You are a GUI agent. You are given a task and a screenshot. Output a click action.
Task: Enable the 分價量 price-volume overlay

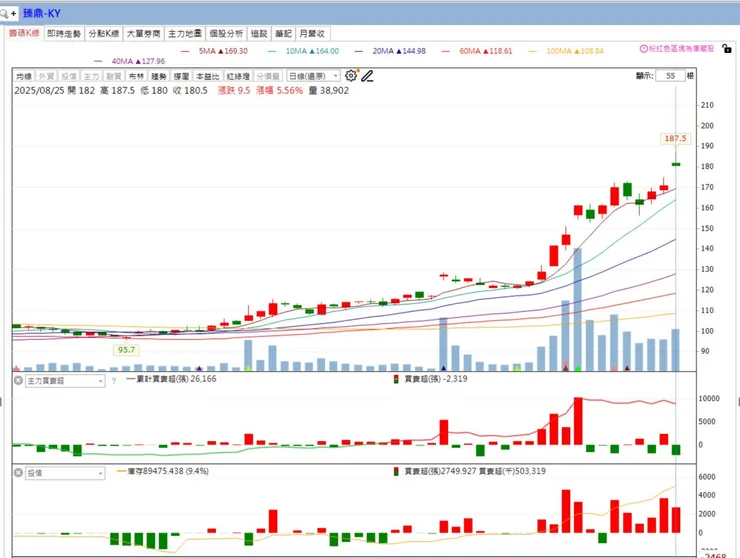[x=268, y=76]
